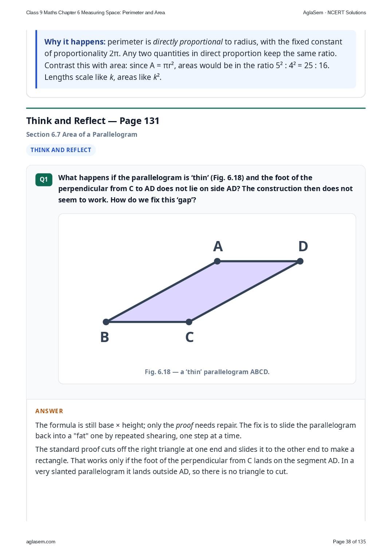Click the THINK AND REFLECT tag

point(61,150)
